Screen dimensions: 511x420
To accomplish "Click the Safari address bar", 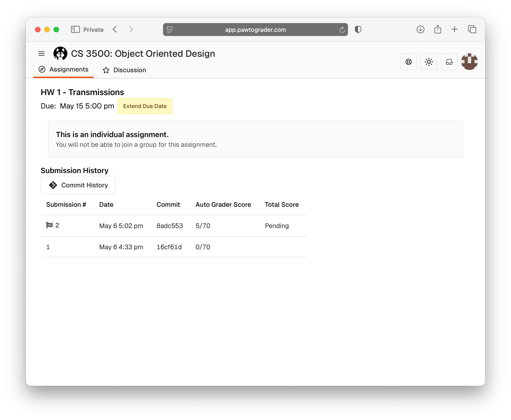I will coord(255,30).
